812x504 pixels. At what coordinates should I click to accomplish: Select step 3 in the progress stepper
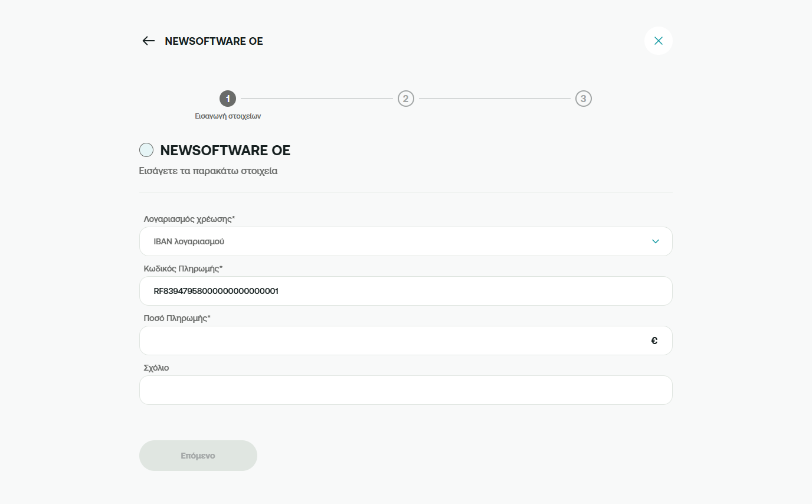click(x=583, y=99)
